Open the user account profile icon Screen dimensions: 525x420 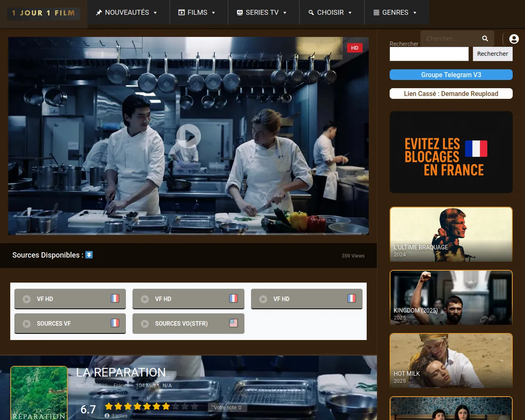tap(514, 39)
